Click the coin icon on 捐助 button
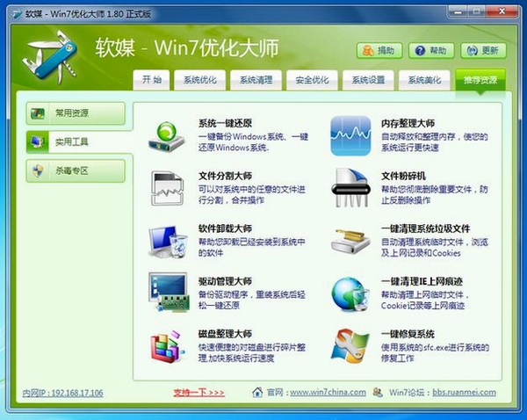This screenshot has height=420, width=527. (x=368, y=51)
